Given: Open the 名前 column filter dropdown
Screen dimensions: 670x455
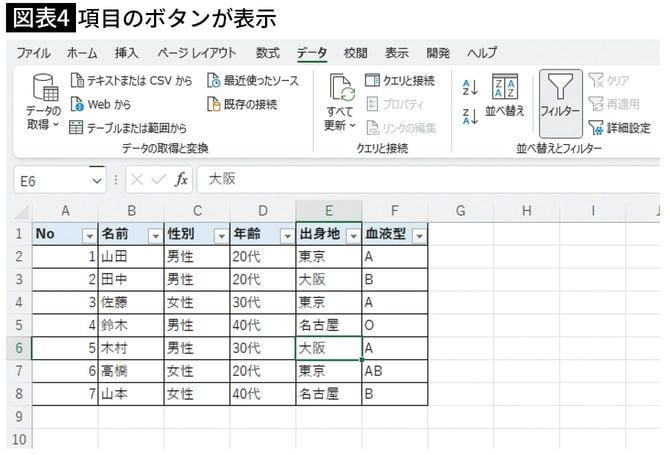Looking at the screenshot, I should (x=156, y=235).
